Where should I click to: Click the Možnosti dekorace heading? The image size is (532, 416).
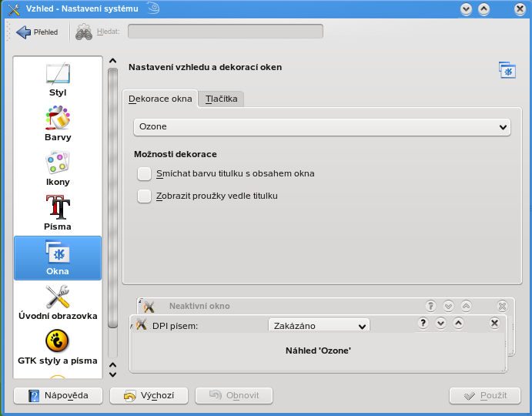176,154
